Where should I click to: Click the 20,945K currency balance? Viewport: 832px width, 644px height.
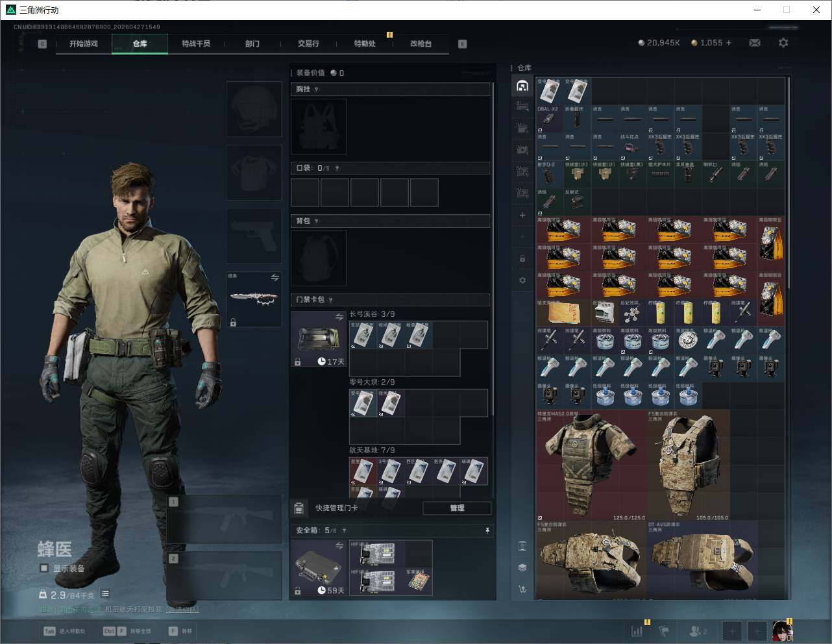coord(659,43)
